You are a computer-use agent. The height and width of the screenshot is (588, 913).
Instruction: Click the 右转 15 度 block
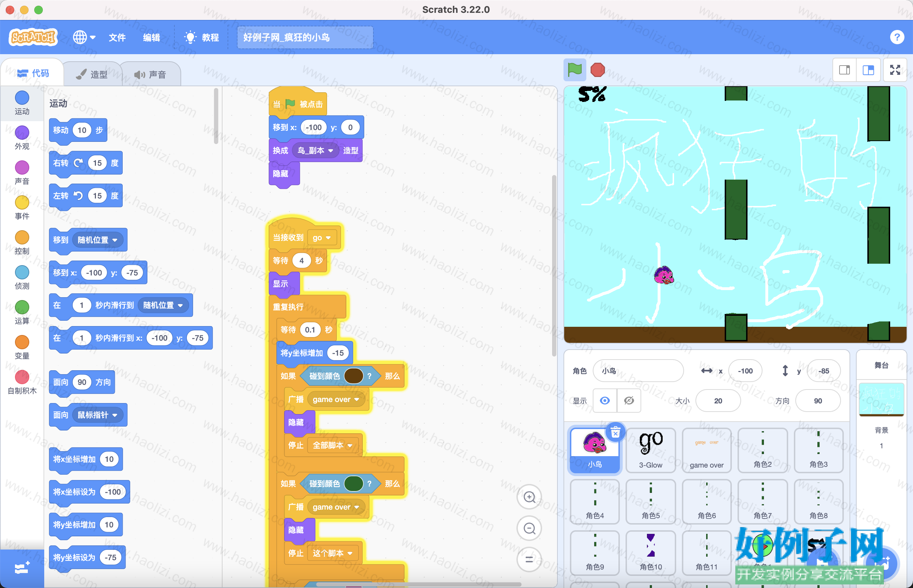pyautogui.click(x=86, y=163)
